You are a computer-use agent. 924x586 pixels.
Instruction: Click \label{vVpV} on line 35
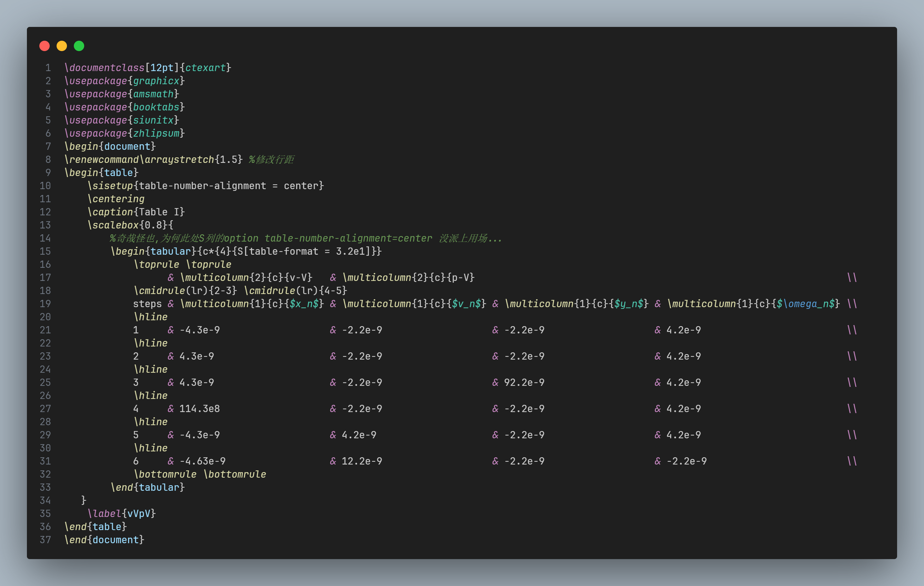coord(122,514)
